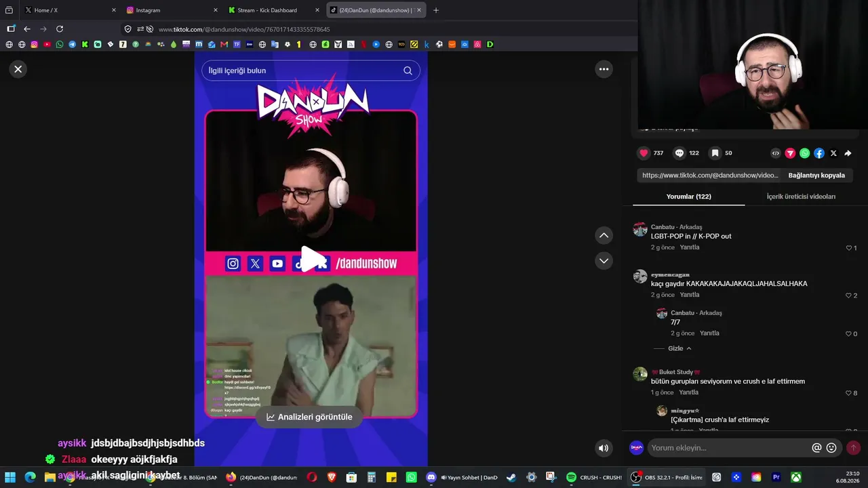Open the Gmail bookmark in bookmarks bar
Image resolution: width=868 pixels, height=488 pixels.
coord(224,45)
